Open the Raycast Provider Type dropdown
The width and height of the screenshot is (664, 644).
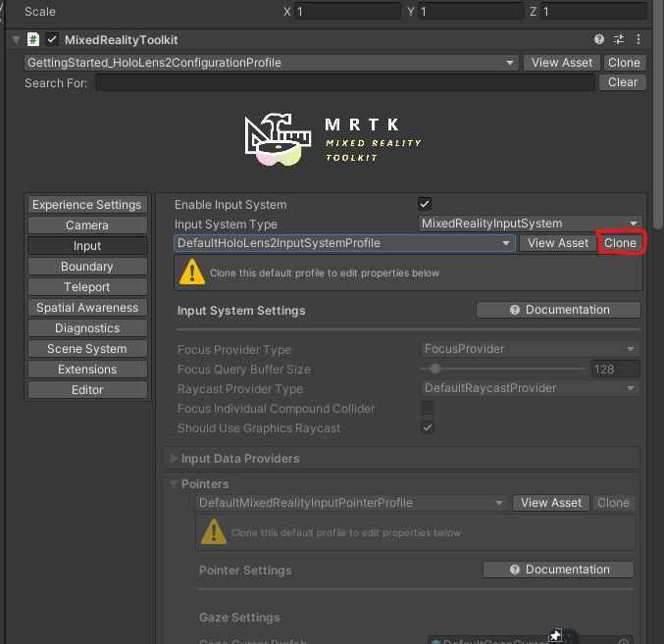pyautogui.click(x=531, y=388)
